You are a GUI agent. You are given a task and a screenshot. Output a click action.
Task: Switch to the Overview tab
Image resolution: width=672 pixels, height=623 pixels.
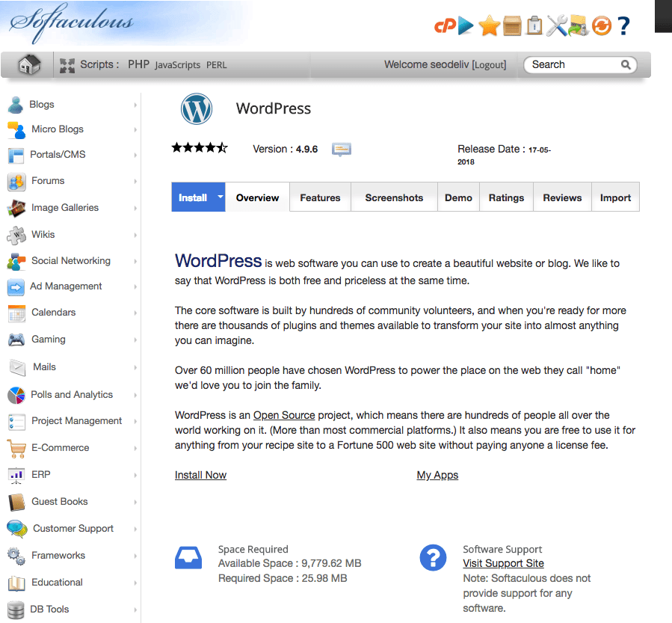pos(258,197)
